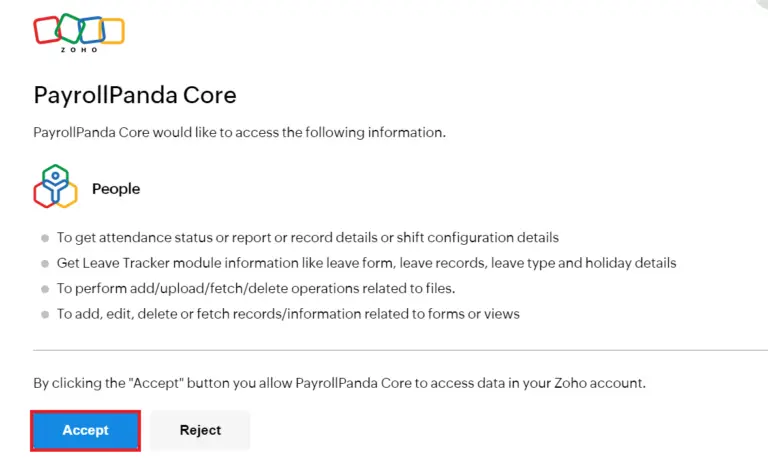Click the yellow square in Zoho logo
Image resolution: width=768 pixels, height=470 pixels.
click(112, 31)
